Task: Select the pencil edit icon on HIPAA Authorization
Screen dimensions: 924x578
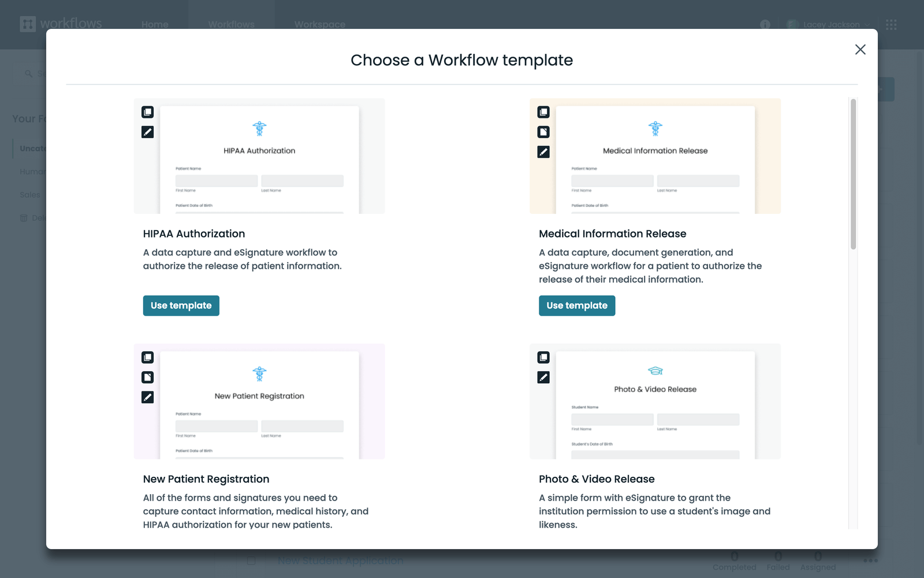Action: (x=147, y=132)
